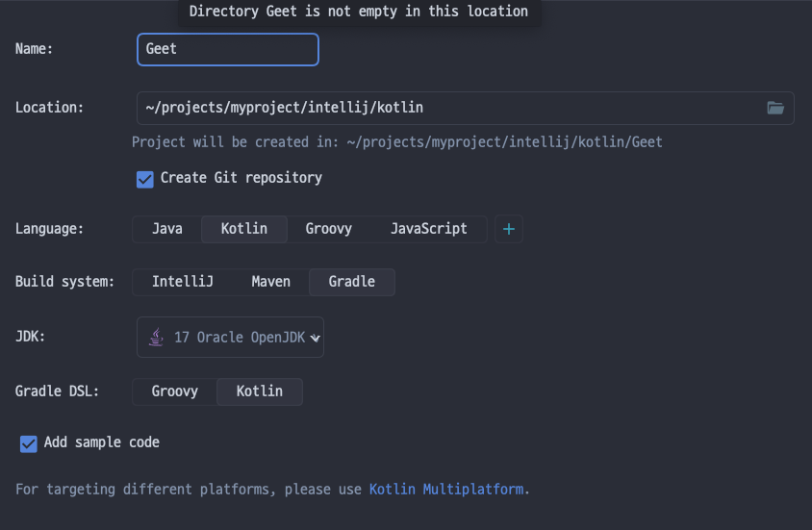This screenshot has height=530, width=812.
Task: Select Kotlin as the language
Action: tap(244, 229)
